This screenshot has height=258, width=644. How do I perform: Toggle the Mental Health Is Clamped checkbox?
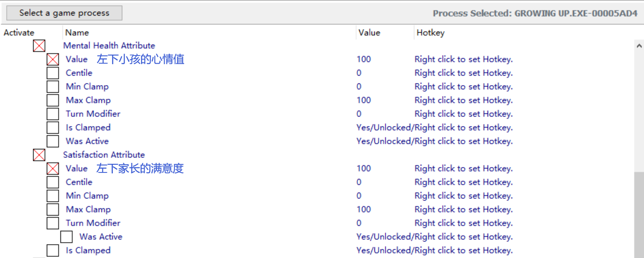(x=53, y=127)
